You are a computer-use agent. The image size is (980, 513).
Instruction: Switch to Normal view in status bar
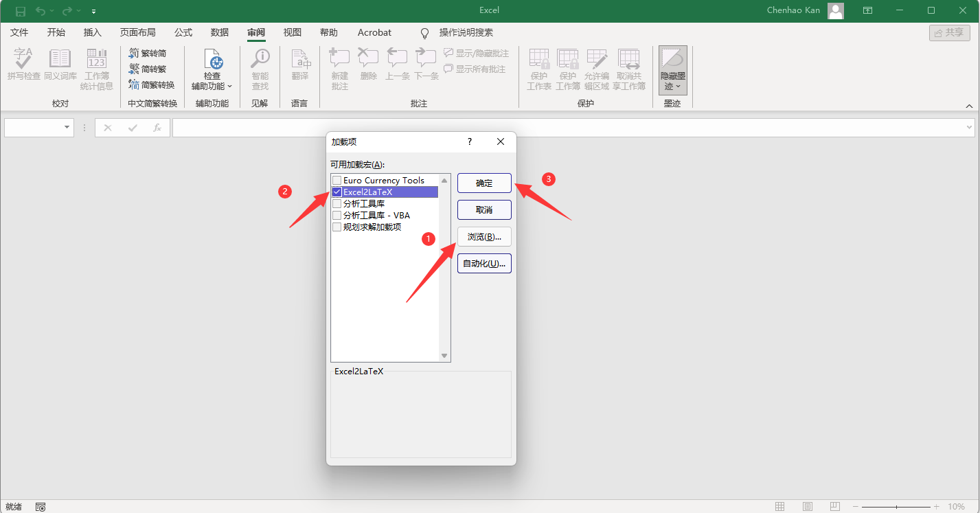click(x=779, y=507)
